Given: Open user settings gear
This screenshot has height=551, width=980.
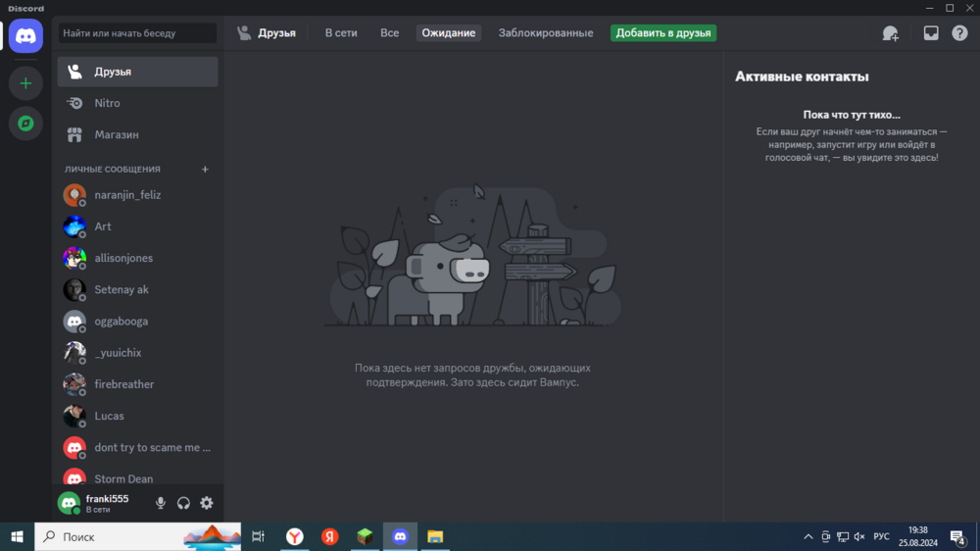Looking at the screenshot, I should click(x=206, y=503).
